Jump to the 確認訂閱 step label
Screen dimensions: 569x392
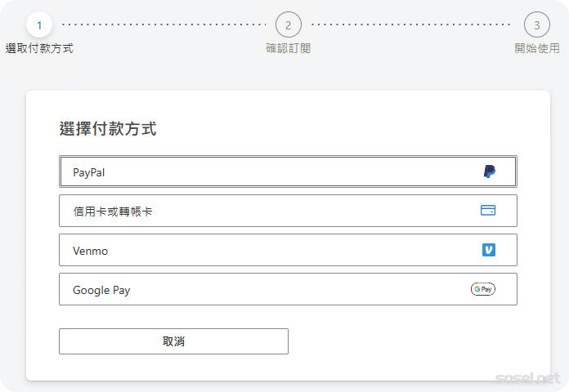click(x=288, y=48)
